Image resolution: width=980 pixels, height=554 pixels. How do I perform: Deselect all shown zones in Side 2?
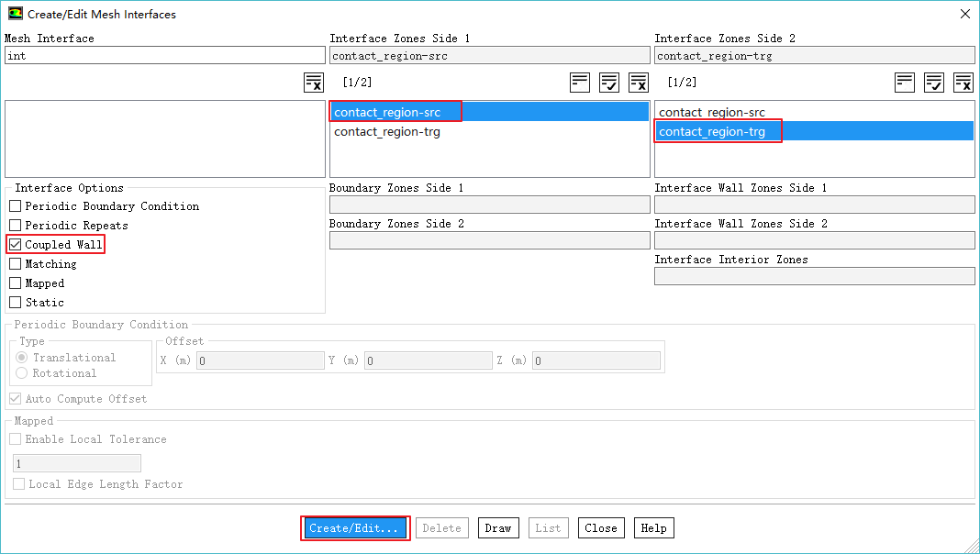point(963,83)
